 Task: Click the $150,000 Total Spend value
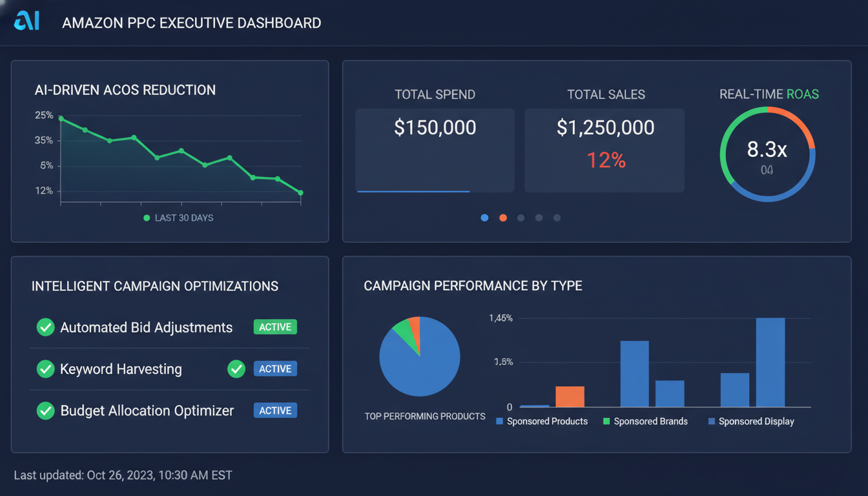(435, 127)
